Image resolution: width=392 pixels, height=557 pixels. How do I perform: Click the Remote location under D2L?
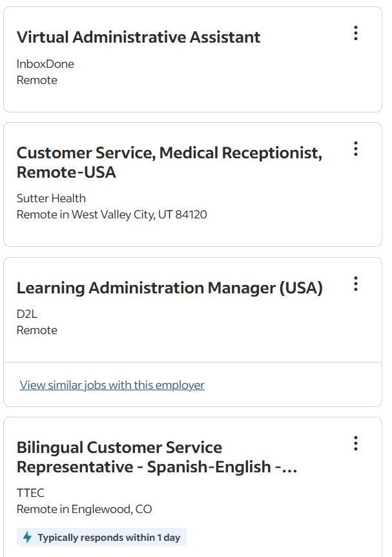pos(37,330)
